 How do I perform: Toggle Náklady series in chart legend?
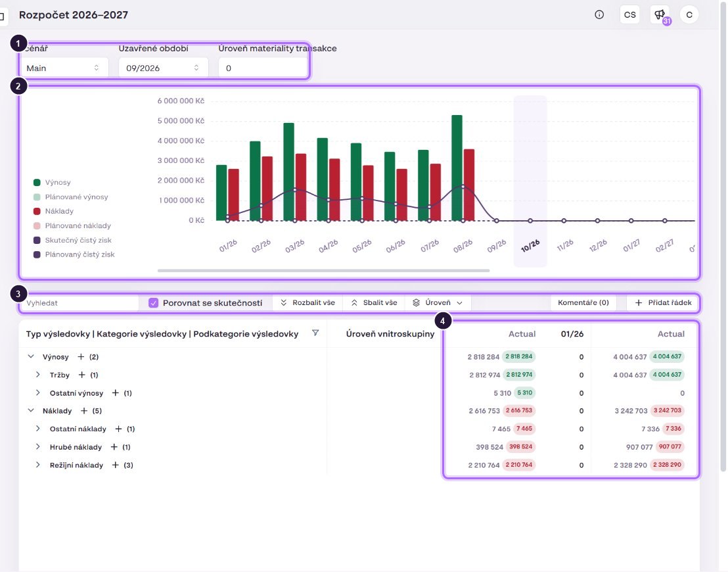click(53, 212)
